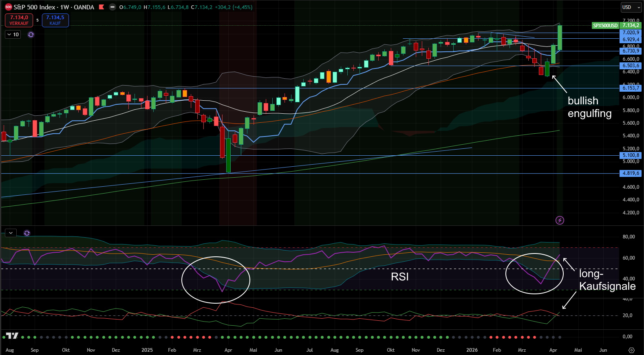Click the TradingView logo at bottom left
The image size is (644, 355).
pyautogui.click(x=12, y=336)
